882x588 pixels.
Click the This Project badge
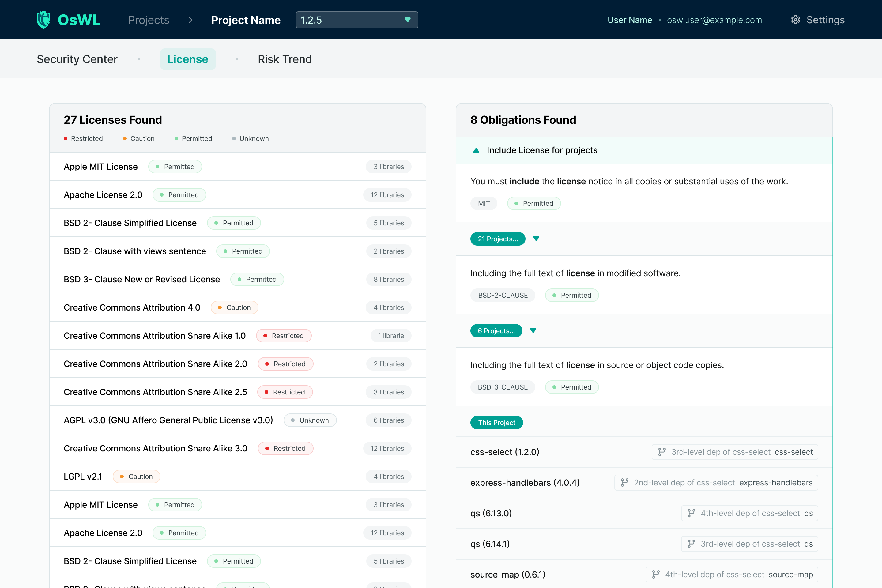coord(496,423)
